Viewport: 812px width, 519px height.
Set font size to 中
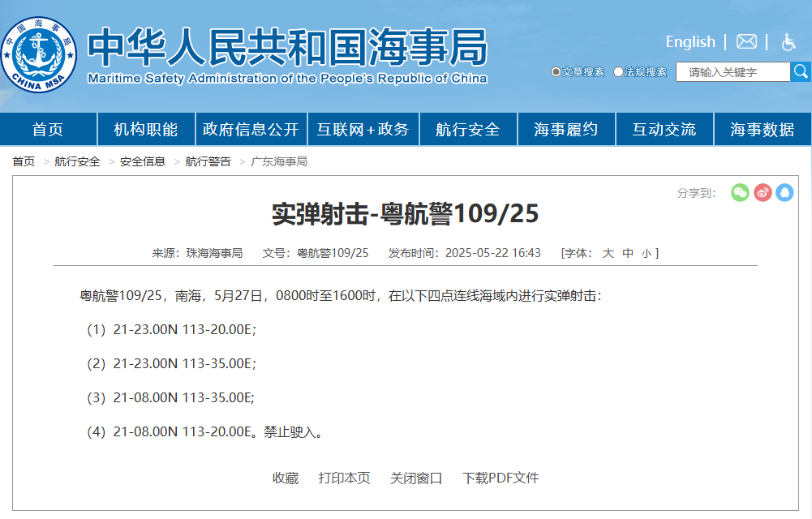pos(628,253)
